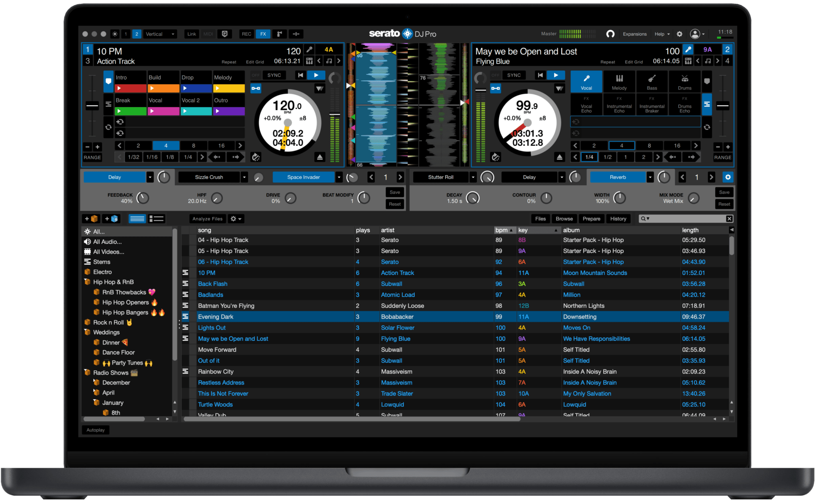Open the headphone cue icon in top bar
816x504 pixels.
click(610, 34)
